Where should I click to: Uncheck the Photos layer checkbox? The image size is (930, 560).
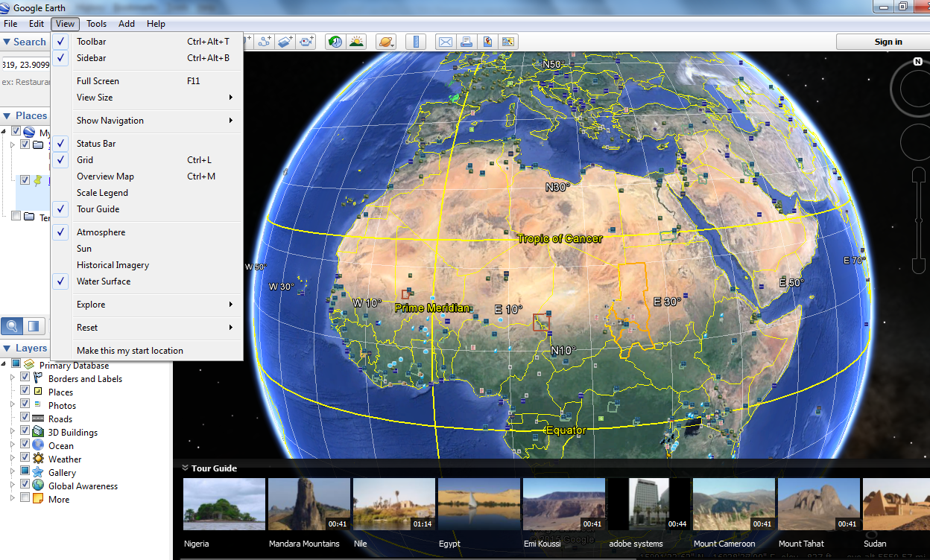[x=25, y=405]
